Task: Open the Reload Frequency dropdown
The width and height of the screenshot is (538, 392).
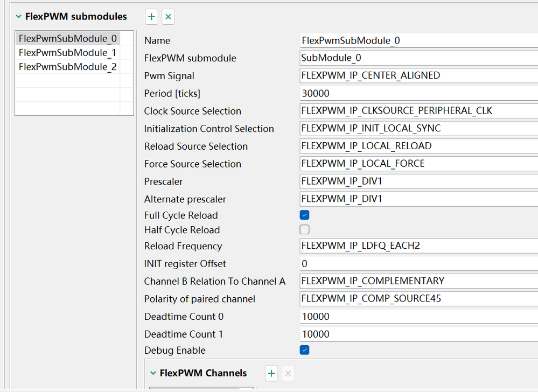Action: click(x=417, y=246)
